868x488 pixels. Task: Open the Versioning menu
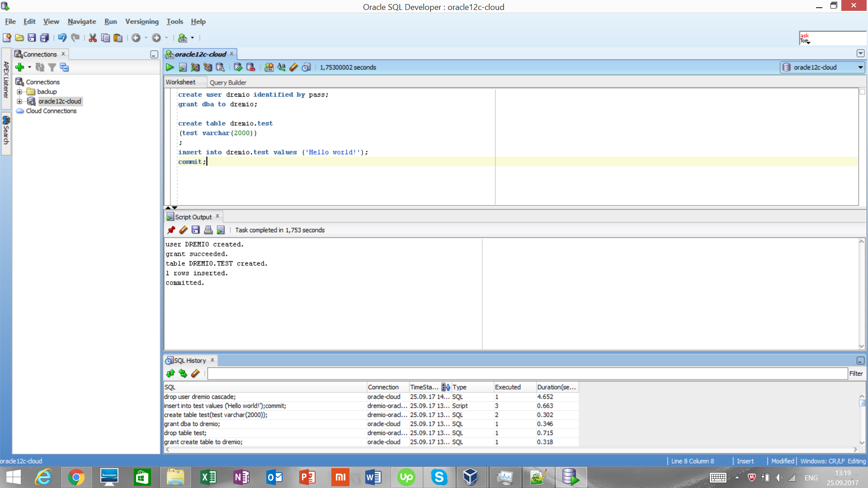[142, 22]
